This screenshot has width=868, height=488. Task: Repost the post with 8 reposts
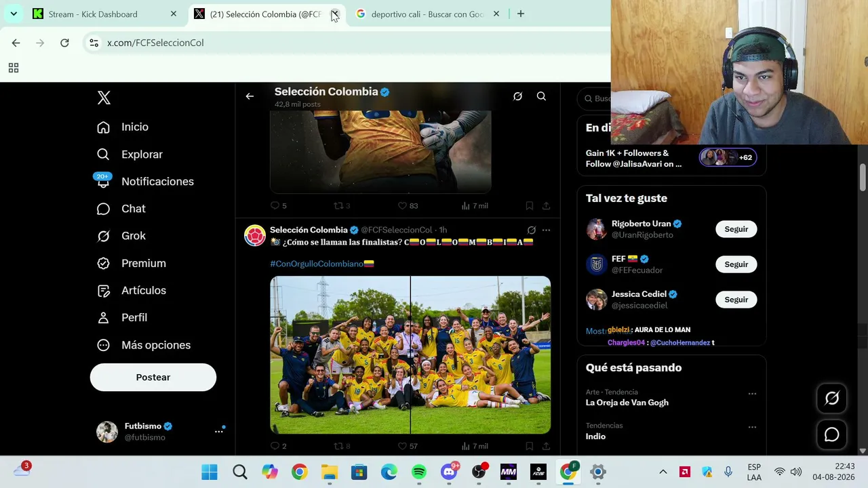342,446
